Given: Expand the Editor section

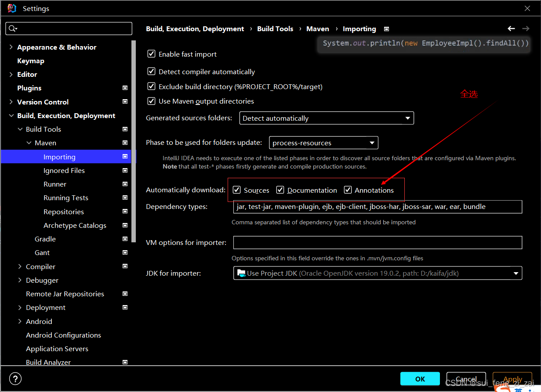Looking at the screenshot, I should [11, 74].
